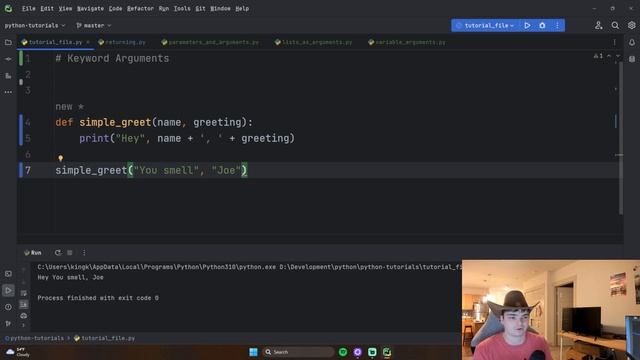The image size is (640, 360).
Task: Open the Edit menu
Action: [x=47, y=8]
